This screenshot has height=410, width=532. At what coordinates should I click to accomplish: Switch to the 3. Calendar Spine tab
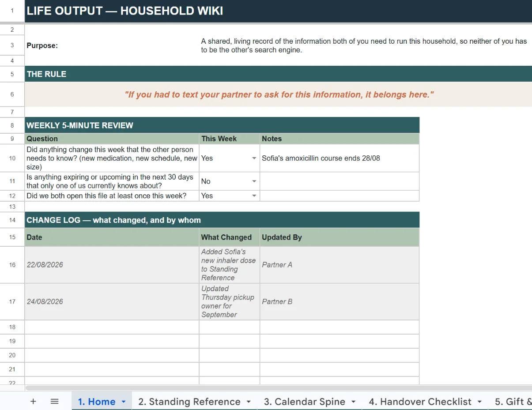(305, 402)
